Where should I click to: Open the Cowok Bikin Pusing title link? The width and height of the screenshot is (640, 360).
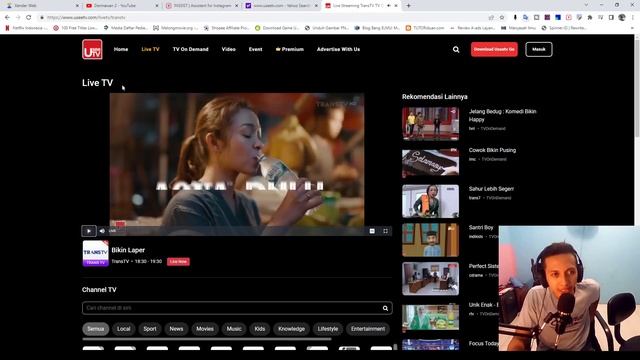pos(492,150)
